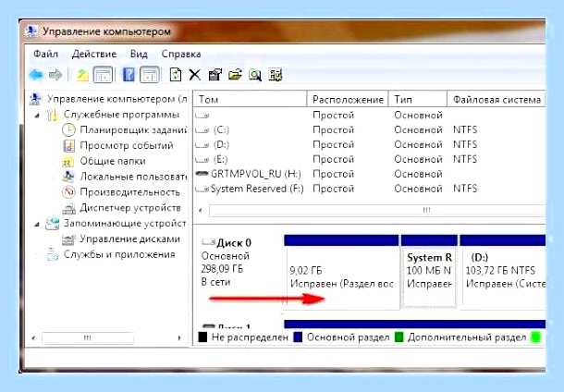Image resolution: width=564 pixels, height=392 pixels.
Task: Click the Управление дисками icon
Action: (x=68, y=239)
